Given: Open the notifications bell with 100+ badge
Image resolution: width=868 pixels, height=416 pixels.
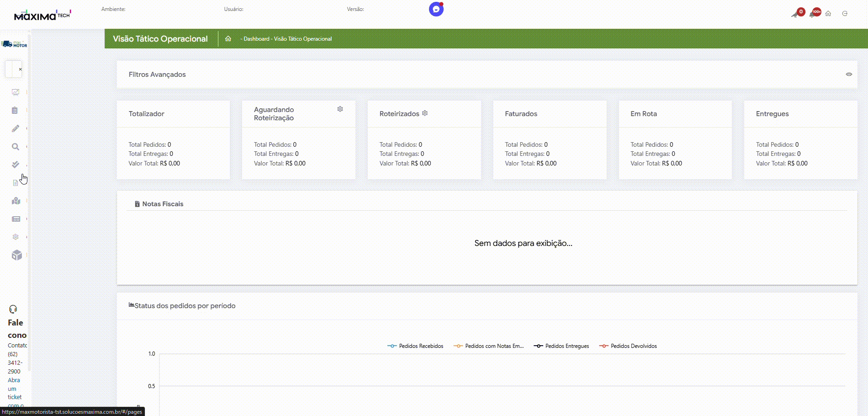Looking at the screenshot, I should [x=814, y=13].
